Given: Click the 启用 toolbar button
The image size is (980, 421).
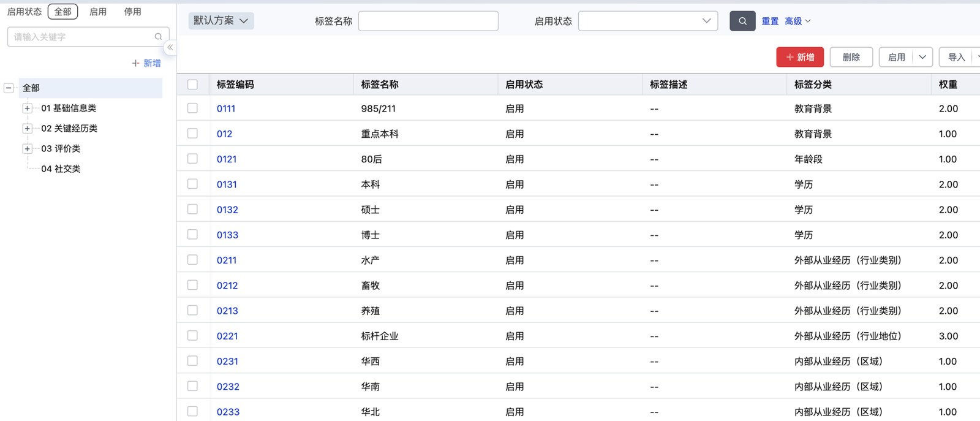Looking at the screenshot, I should point(897,57).
